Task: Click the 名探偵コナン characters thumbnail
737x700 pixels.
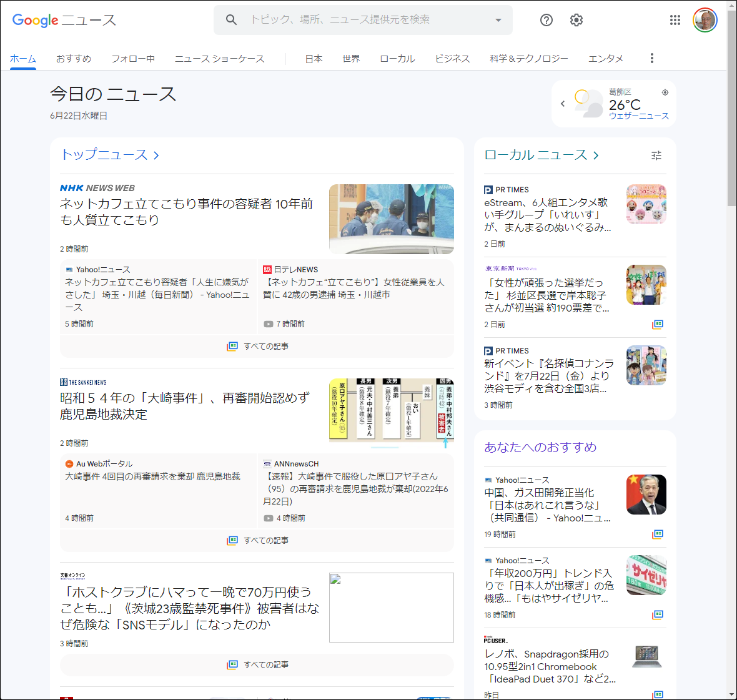Action: (x=646, y=365)
